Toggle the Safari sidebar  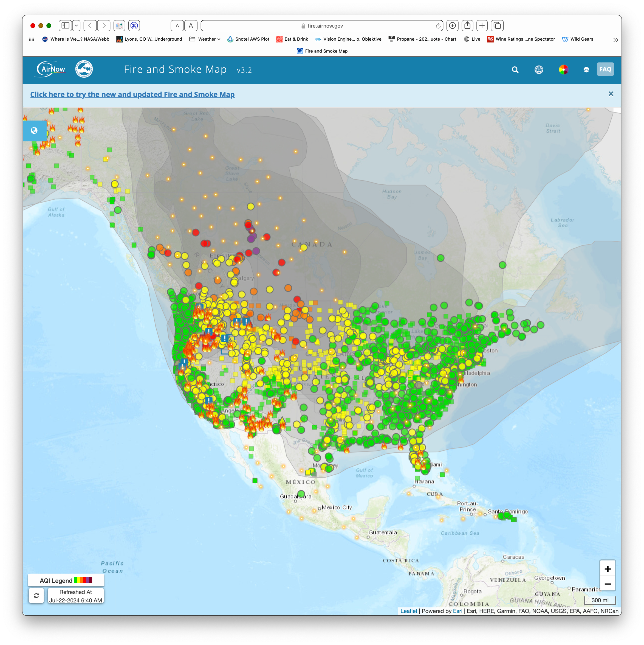(65, 26)
